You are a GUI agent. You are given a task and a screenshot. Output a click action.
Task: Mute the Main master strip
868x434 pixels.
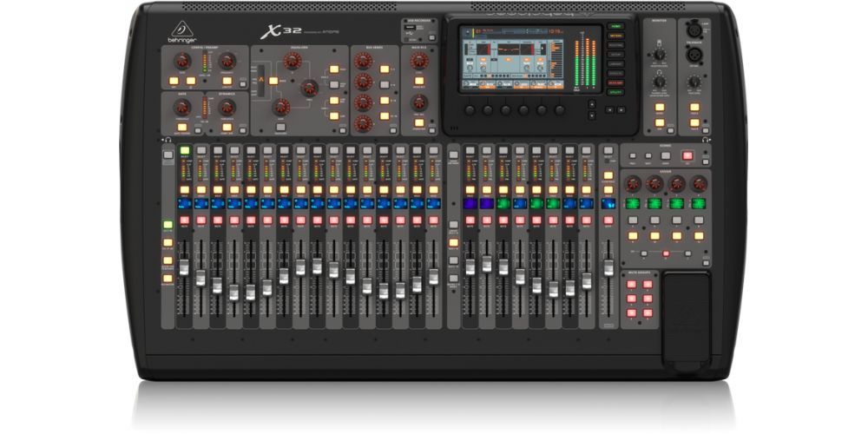click(x=608, y=220)
